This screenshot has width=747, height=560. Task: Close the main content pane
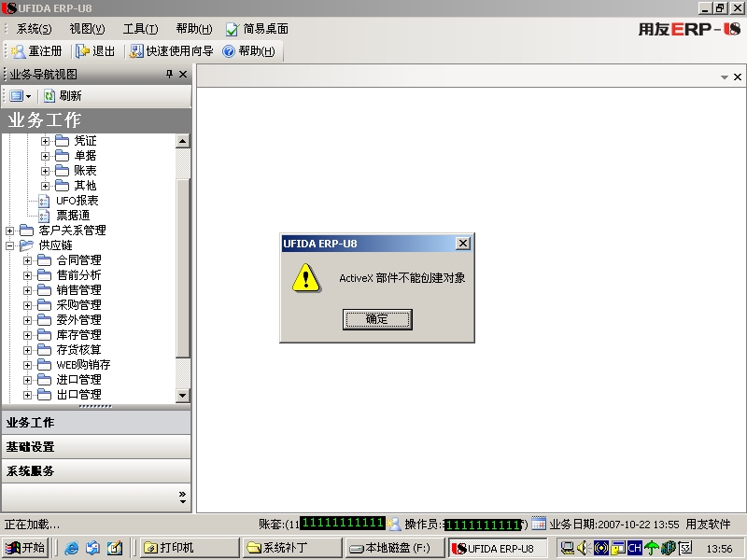tap(738, 77)
